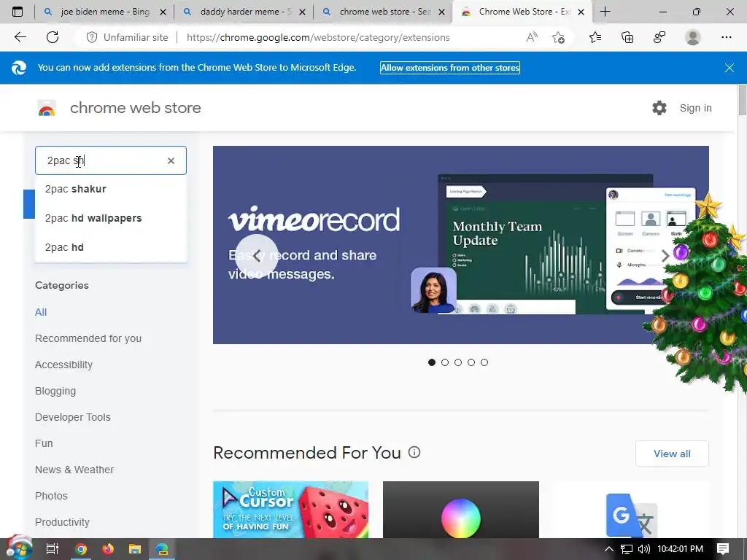The image size is (747, 560).
Task: Choose the 2pac hd suggestion
Action: tap(111, 247)
